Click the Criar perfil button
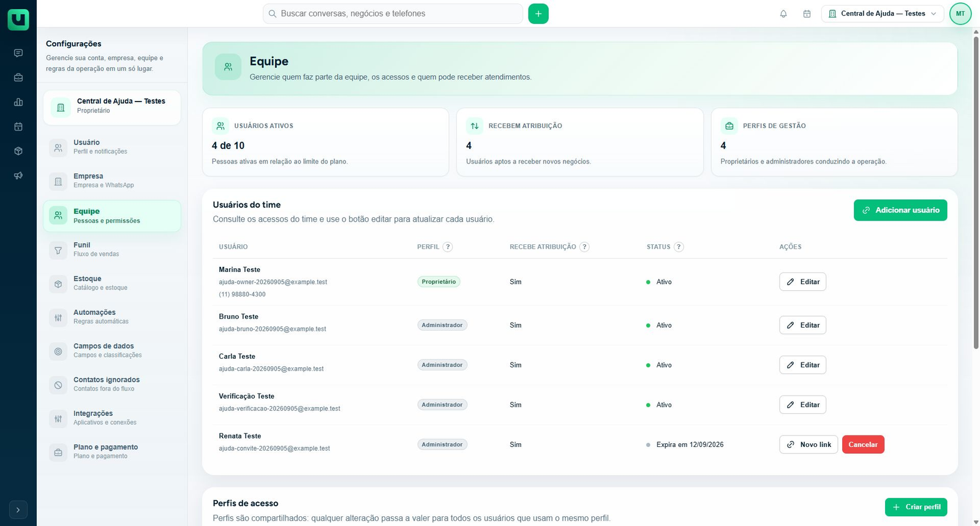This screenshot has width=980, height=526. [x=916, y=507]
